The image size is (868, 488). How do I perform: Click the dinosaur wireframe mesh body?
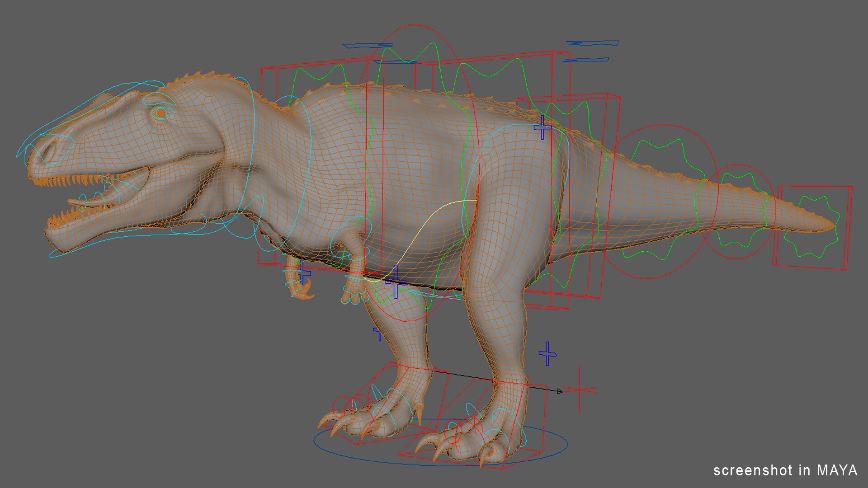407,158
